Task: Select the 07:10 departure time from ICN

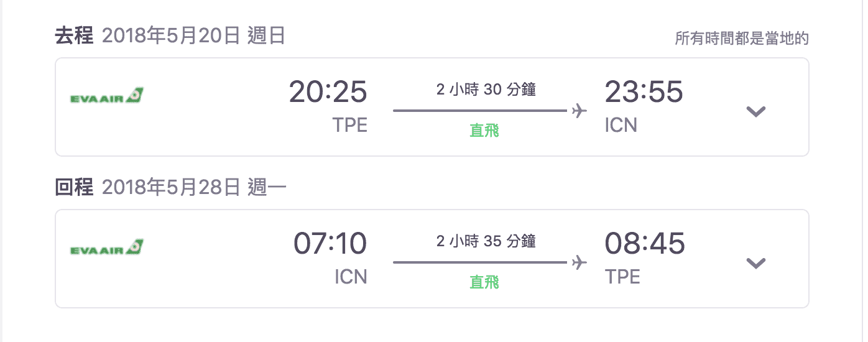Action: (x=330, y=244)
